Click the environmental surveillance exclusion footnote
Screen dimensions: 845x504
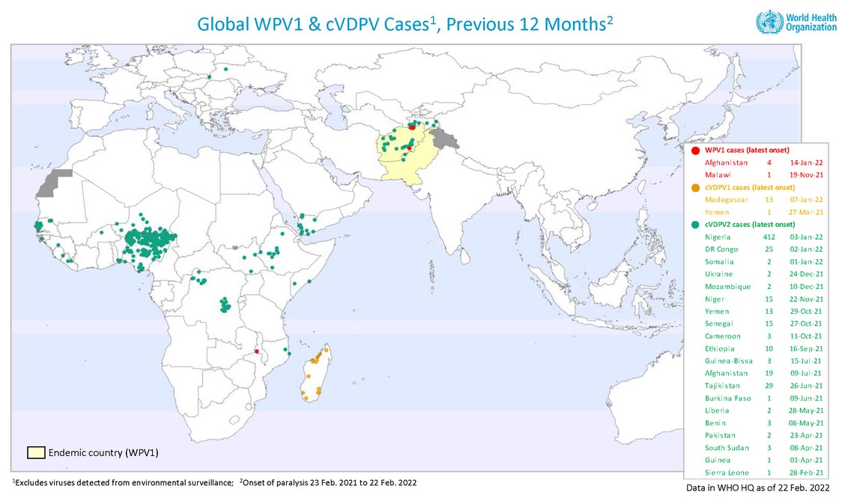pyautogui.click(x=123, y=482)
